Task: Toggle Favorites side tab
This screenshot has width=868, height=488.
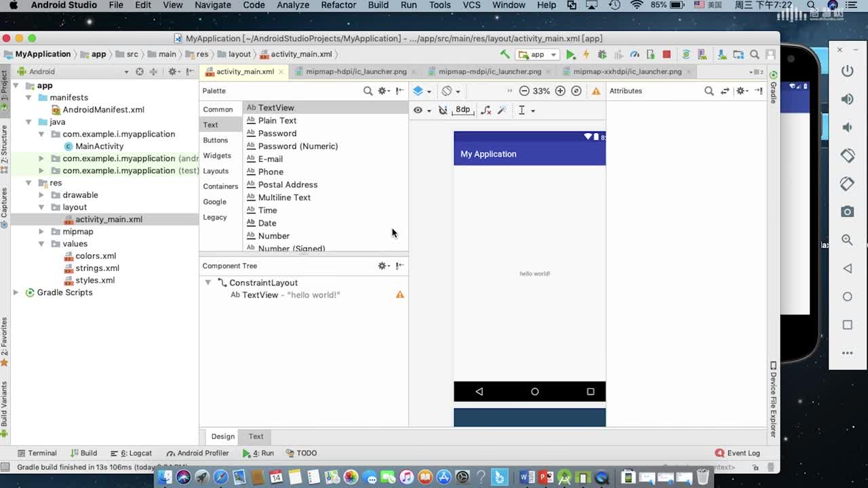Action: 4,341
